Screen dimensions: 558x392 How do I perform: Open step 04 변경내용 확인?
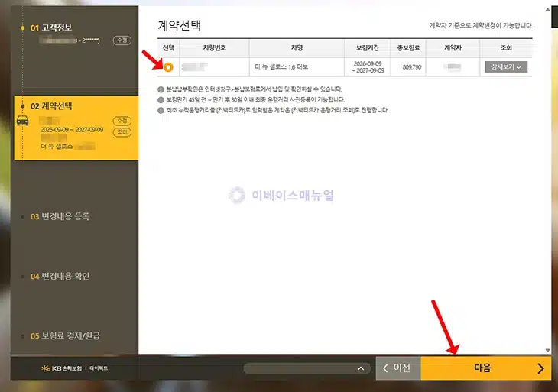tap(60, 276)
